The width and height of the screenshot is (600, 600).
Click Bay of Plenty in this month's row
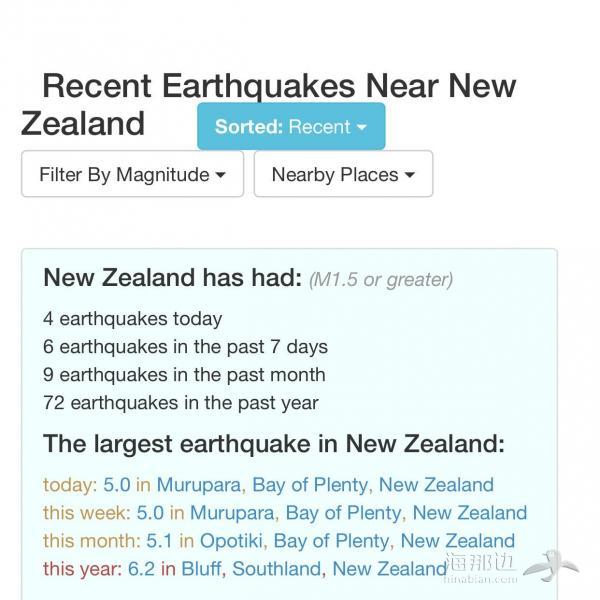pyautogui.click(x=331, y=541)
